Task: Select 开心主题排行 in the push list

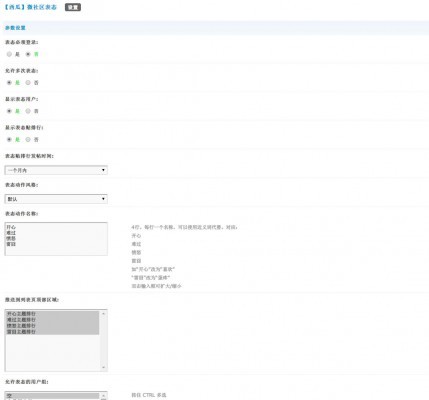Action: [53, 314]
